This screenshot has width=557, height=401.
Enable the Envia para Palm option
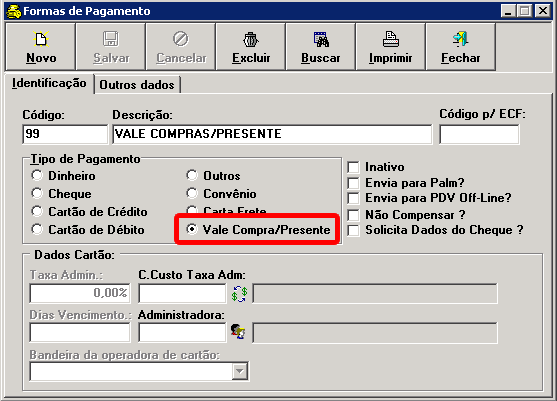click(353, 183)
